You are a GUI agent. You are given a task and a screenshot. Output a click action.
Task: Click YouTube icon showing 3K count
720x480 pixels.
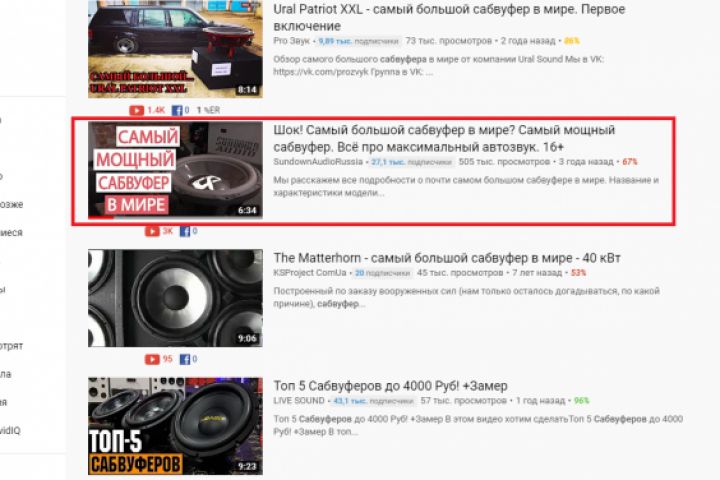152,231
